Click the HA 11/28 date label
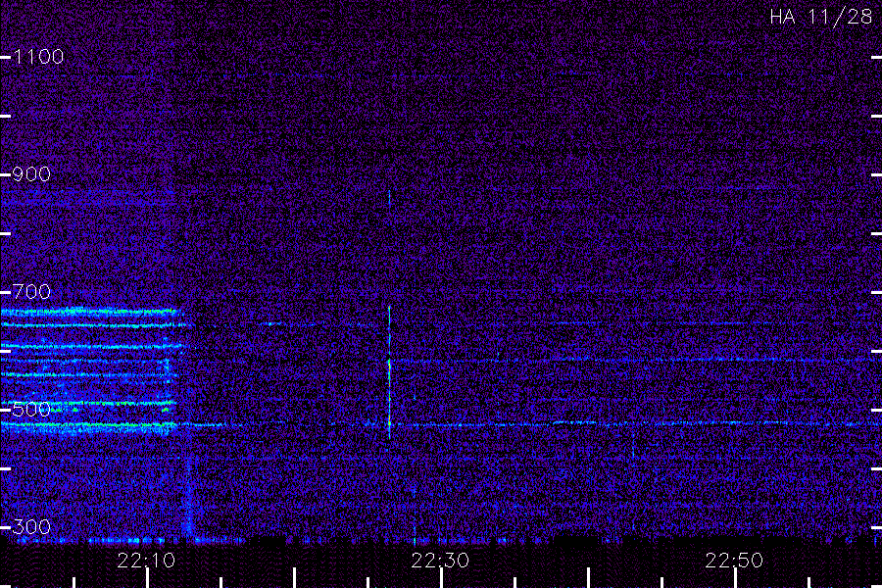Viewport: 882px width, 588px height. click(x=820, y=17)
